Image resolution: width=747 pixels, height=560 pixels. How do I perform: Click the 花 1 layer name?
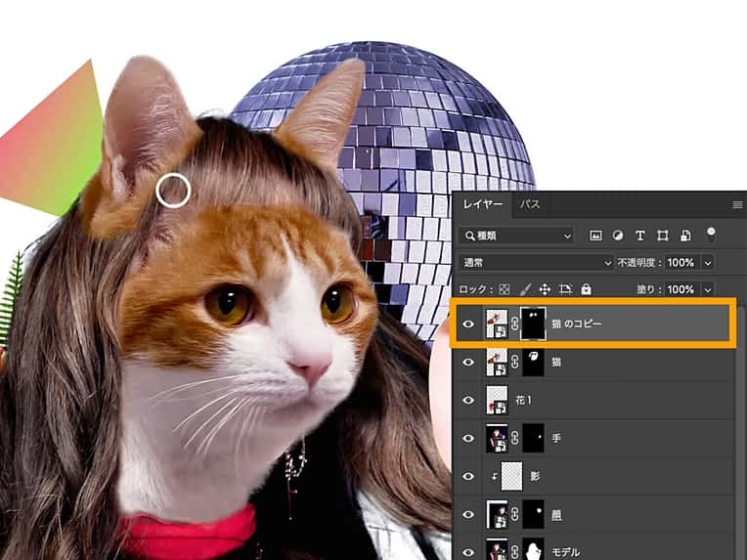point(523,401)
